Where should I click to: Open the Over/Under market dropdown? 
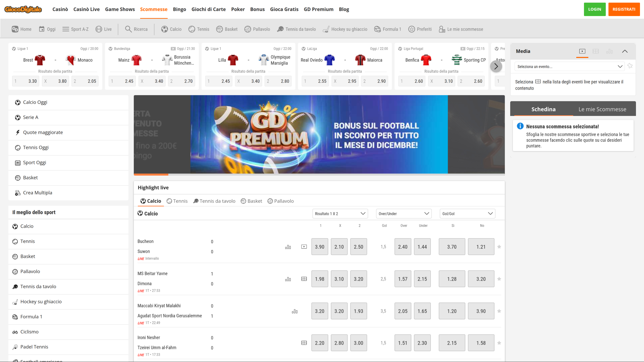404,214
